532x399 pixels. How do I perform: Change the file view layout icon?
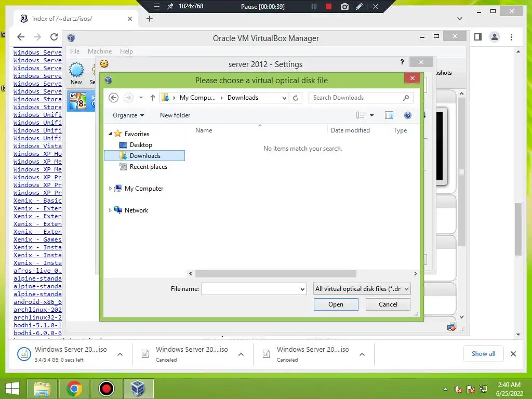361,115
